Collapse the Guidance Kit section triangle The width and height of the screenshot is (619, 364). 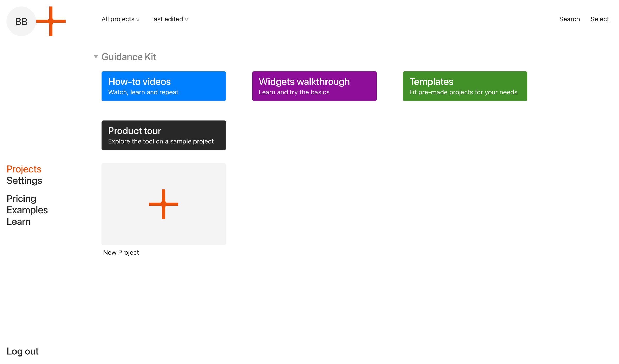(x=96, y=56)
